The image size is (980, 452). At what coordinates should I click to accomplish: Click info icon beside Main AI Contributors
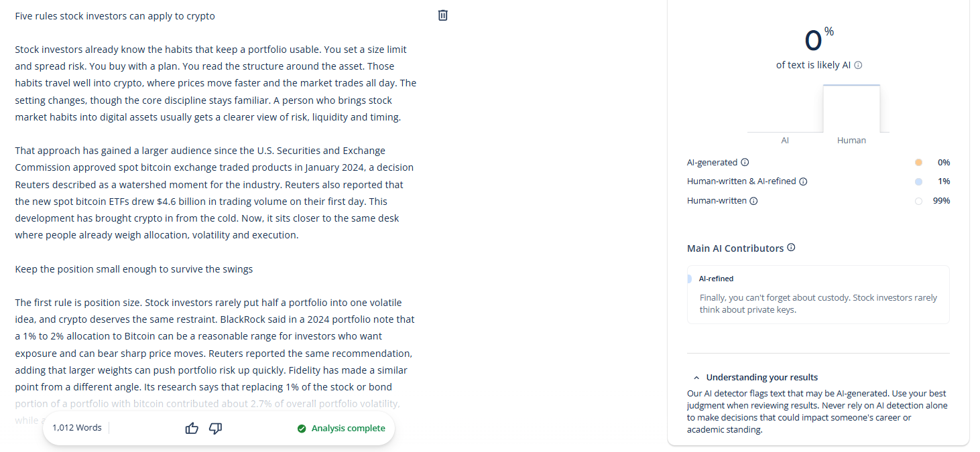pos(791,248)
